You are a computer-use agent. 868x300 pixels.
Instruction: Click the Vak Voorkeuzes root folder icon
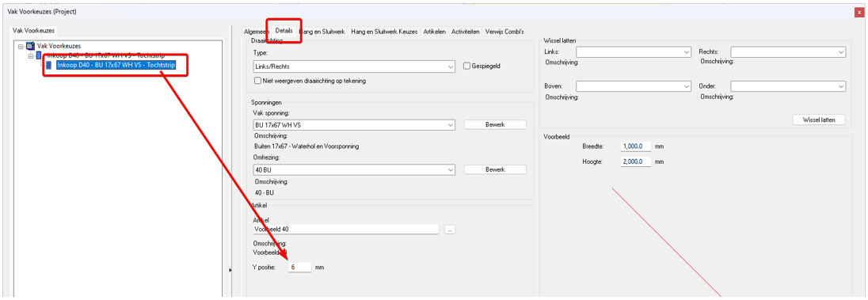(30, 46)
